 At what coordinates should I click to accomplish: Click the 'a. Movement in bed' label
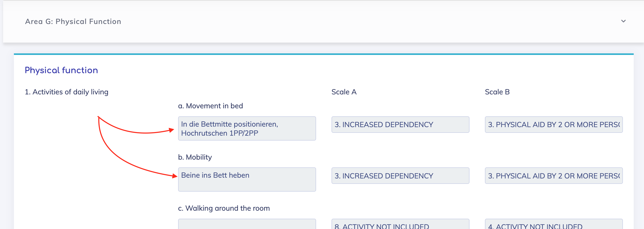pos(210,106)
